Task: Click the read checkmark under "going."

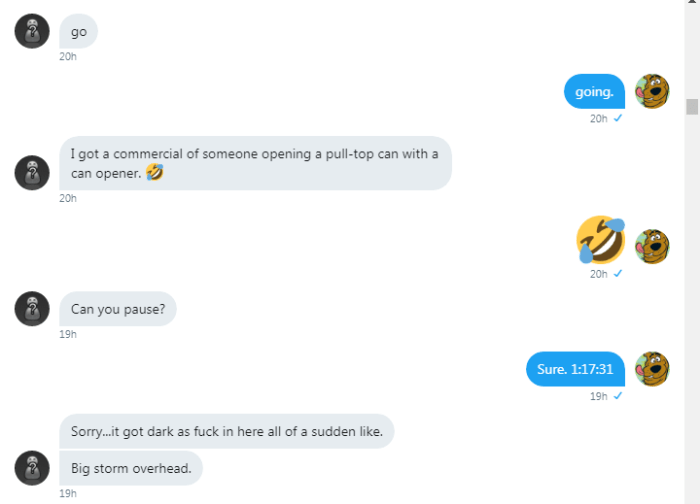Action: (618, 119)
